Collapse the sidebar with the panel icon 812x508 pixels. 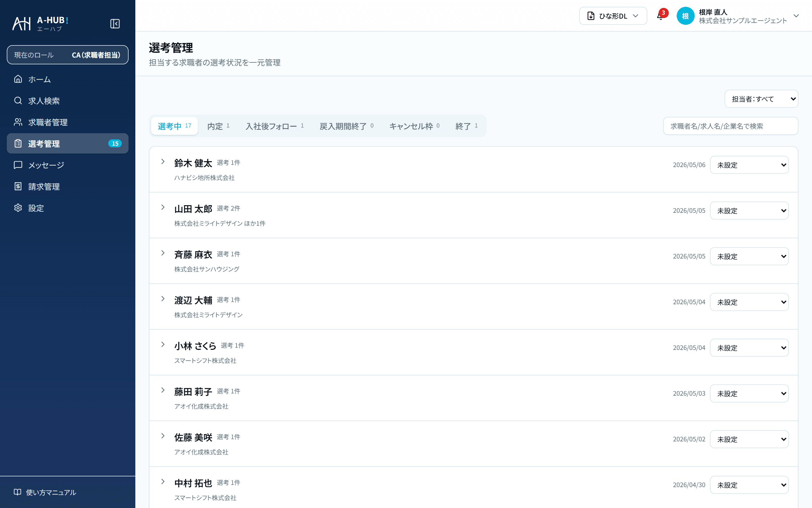coord(115,24)
